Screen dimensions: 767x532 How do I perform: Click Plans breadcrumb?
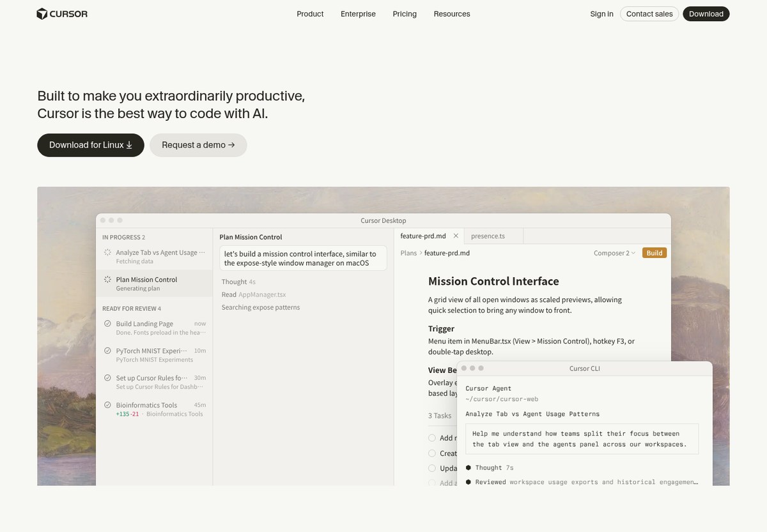pos(408,253)
